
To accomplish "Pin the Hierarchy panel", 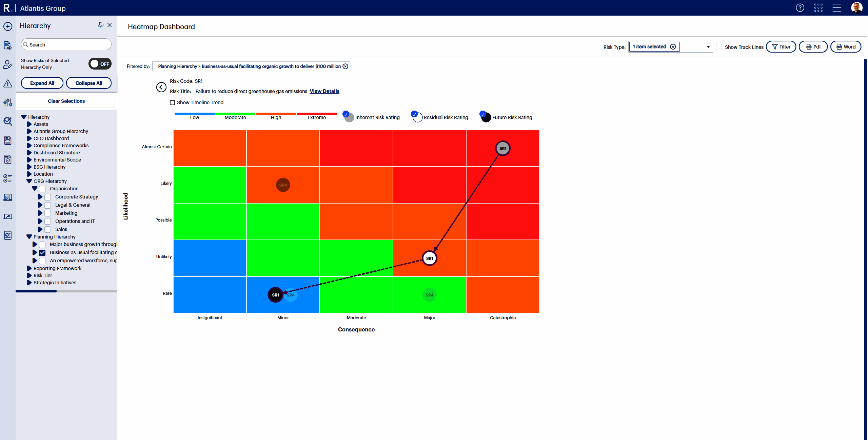I will (100, 25).
